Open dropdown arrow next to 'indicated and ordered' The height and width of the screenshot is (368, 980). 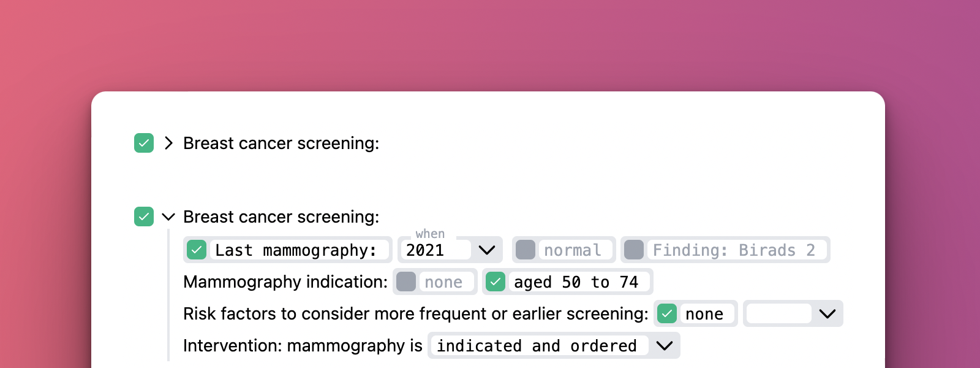(665, 346)
